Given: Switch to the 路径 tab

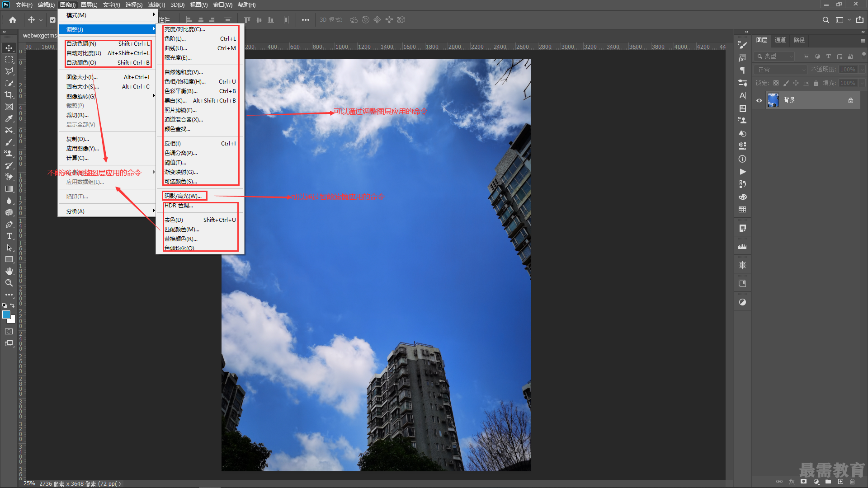Looking at the screenshot, I should pyautogui.click(x=799, y=40).
